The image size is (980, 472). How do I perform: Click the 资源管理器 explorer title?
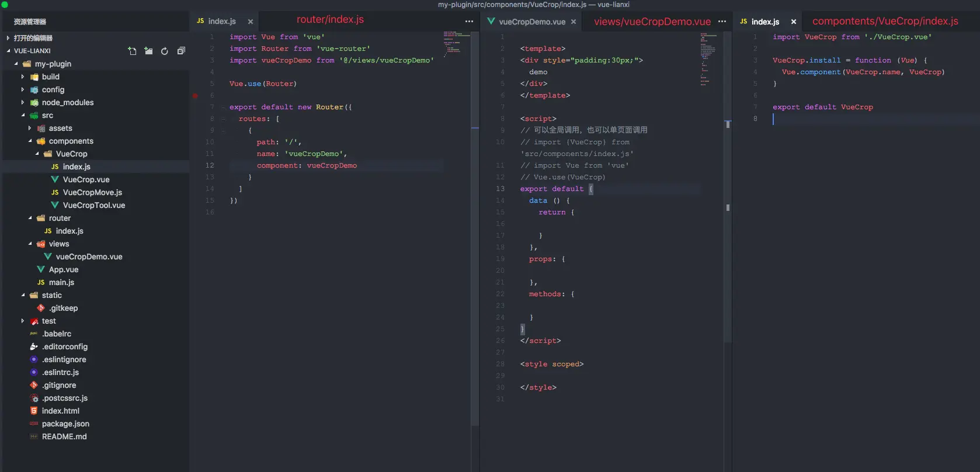30,22
